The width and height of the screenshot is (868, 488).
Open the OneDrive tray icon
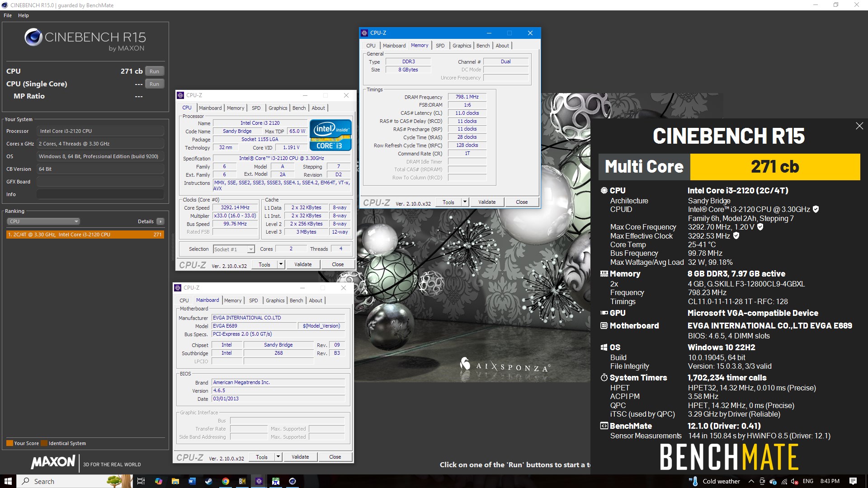[773, 481]
